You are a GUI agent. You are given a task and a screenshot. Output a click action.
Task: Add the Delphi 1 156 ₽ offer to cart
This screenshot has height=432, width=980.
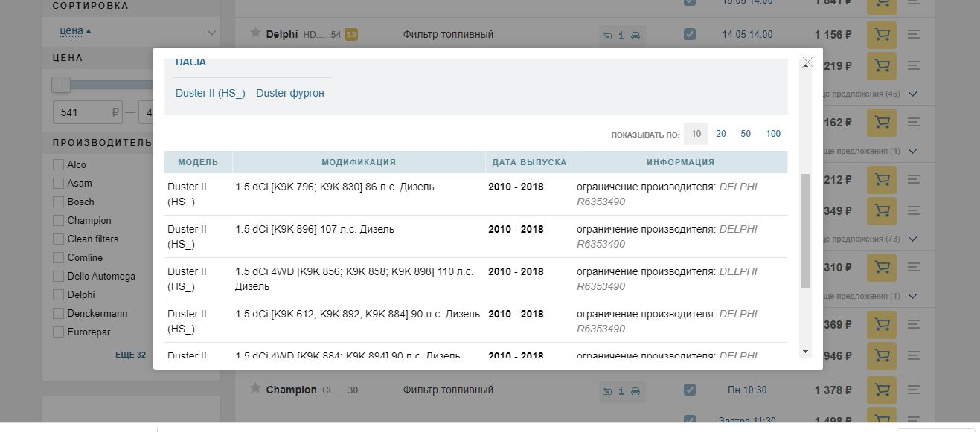point(882,35)
